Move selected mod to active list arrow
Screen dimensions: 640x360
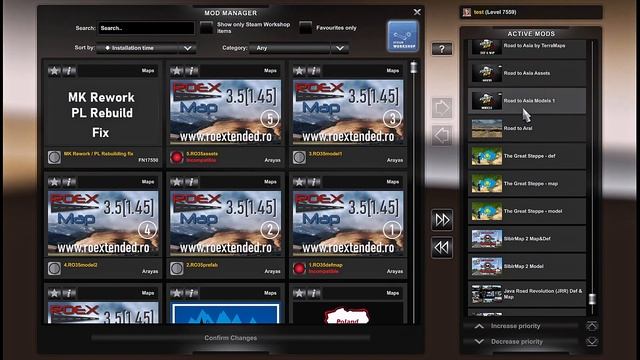click(442, 108)
